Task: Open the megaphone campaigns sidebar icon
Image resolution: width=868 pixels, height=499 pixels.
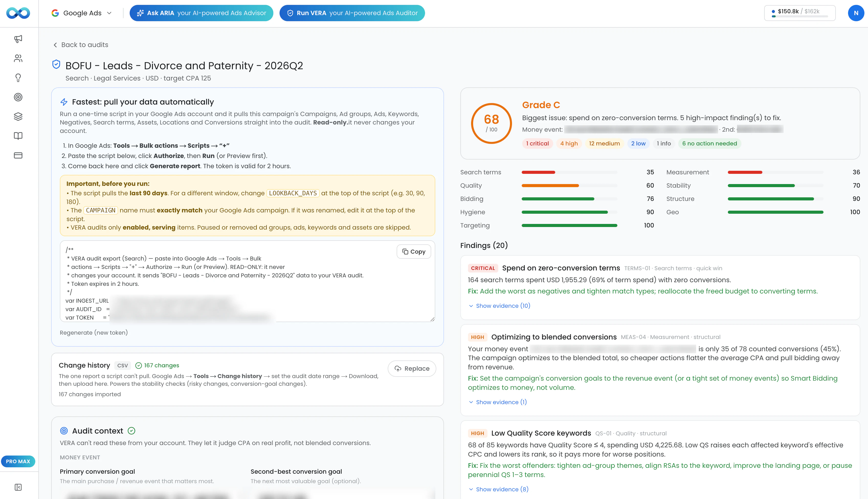Action: point(18,39)
